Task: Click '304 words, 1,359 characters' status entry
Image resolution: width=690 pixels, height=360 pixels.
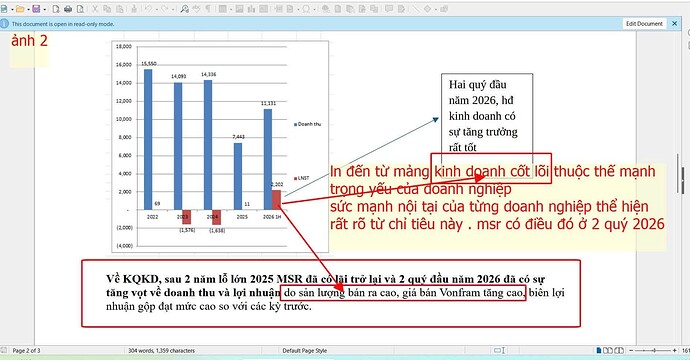Action: tap(161, 351)
